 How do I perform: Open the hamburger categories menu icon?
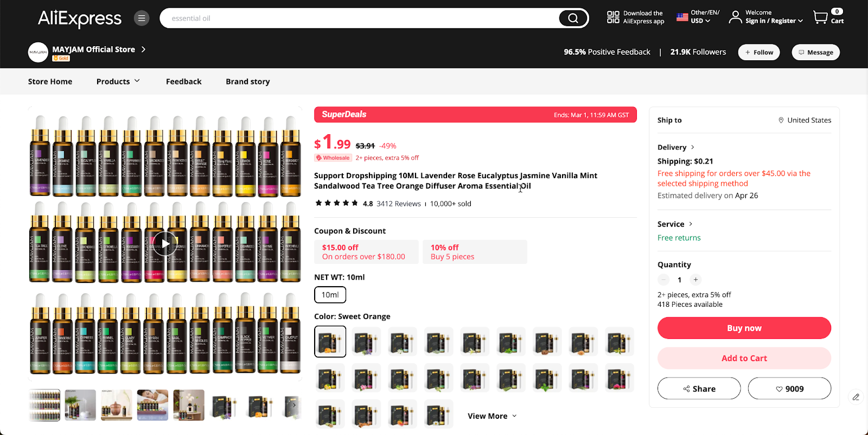coord(142,18)
